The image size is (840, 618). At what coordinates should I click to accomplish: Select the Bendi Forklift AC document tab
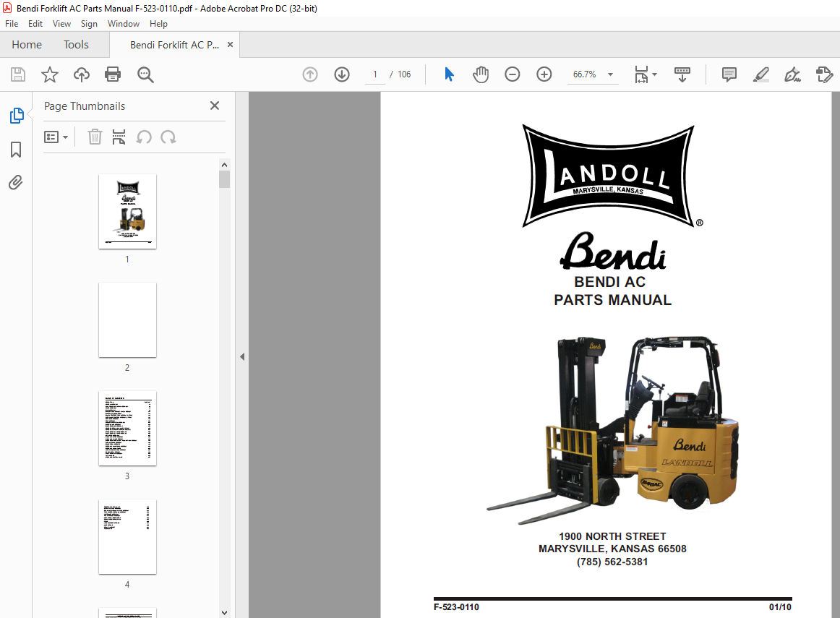tap(174, 45)
